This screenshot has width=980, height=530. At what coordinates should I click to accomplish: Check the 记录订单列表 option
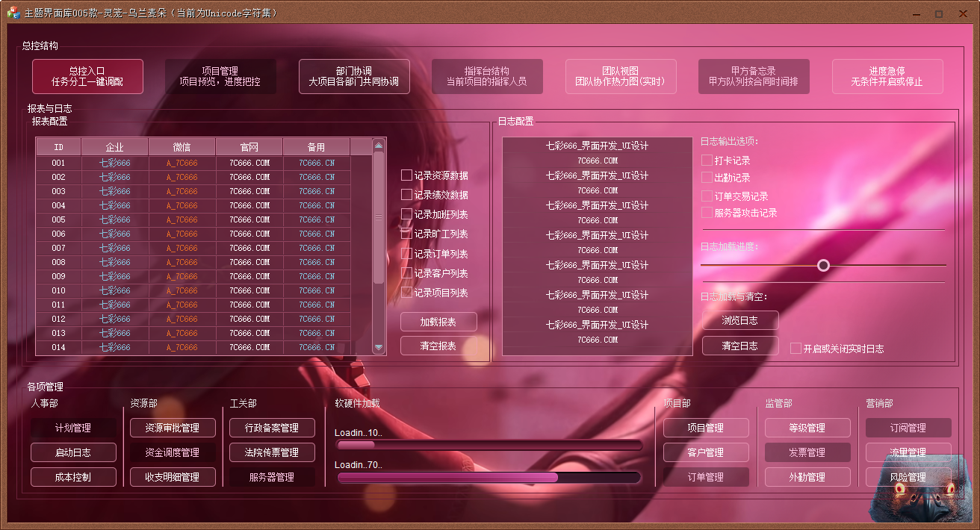click(406, 254)
